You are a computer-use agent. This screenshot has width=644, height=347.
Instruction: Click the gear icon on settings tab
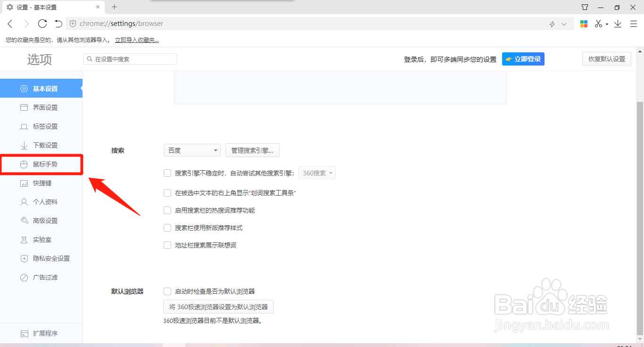[9, 7]
